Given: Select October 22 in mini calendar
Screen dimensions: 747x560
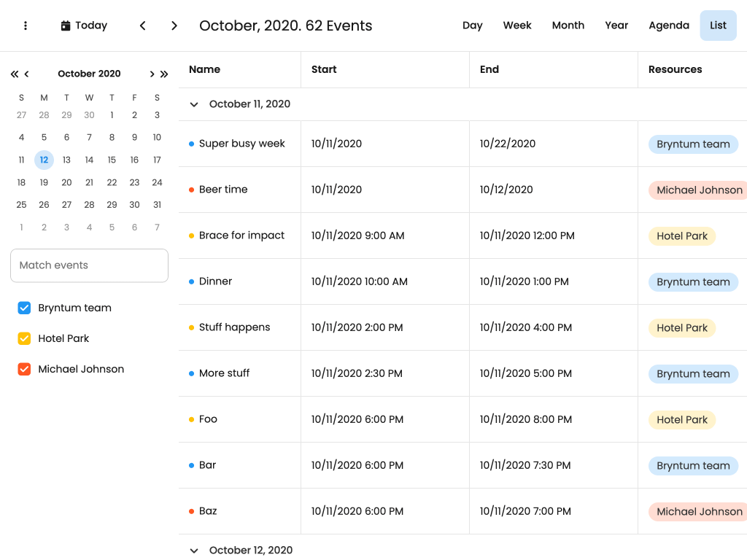Looking at the screenshot, I should point(112,182).
